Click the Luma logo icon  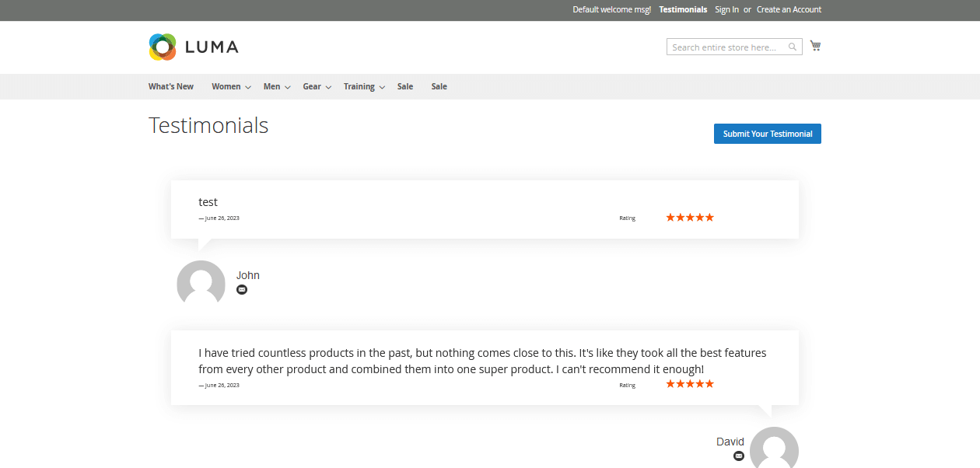pos(163,47)
